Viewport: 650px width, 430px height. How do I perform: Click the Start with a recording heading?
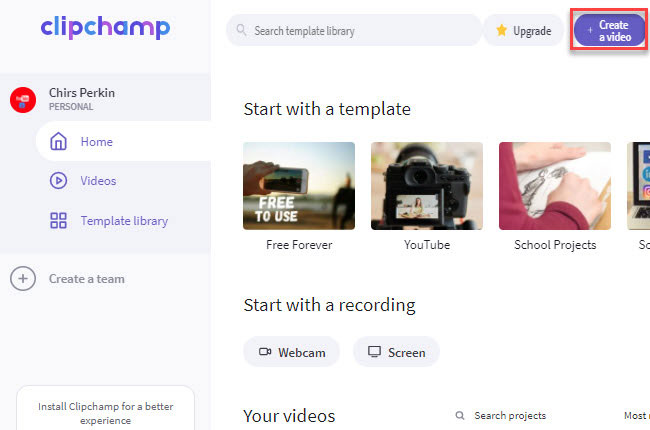(330, 305)
